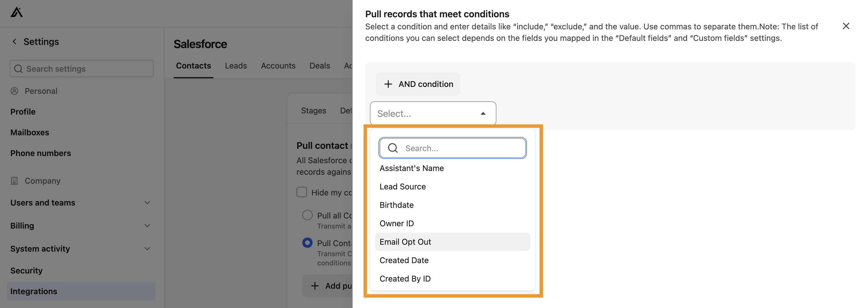
Task: Expand the Users and teams section
Action: (147, 202)
